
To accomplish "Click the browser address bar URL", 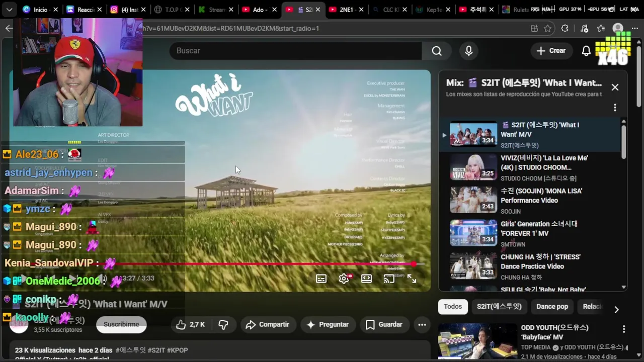I will click(230, 28).
